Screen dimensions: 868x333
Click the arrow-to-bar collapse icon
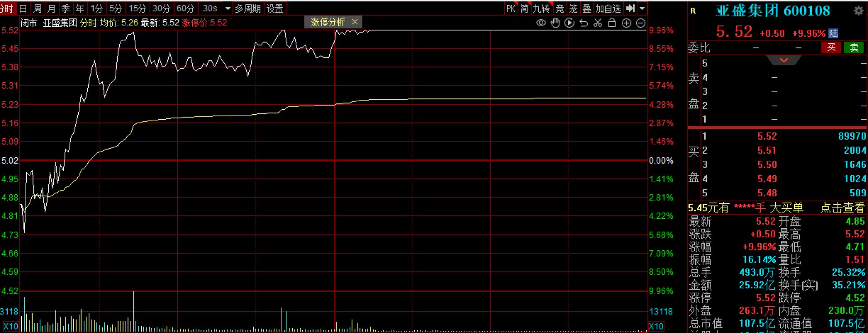pyautogui.click(x=630, y=8)
